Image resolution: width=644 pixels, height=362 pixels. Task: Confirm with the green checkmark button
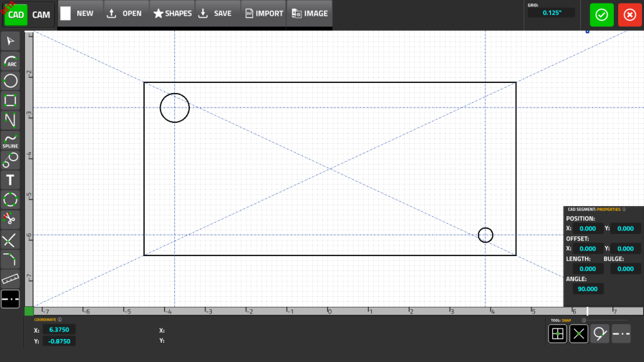tap(602, 15)
